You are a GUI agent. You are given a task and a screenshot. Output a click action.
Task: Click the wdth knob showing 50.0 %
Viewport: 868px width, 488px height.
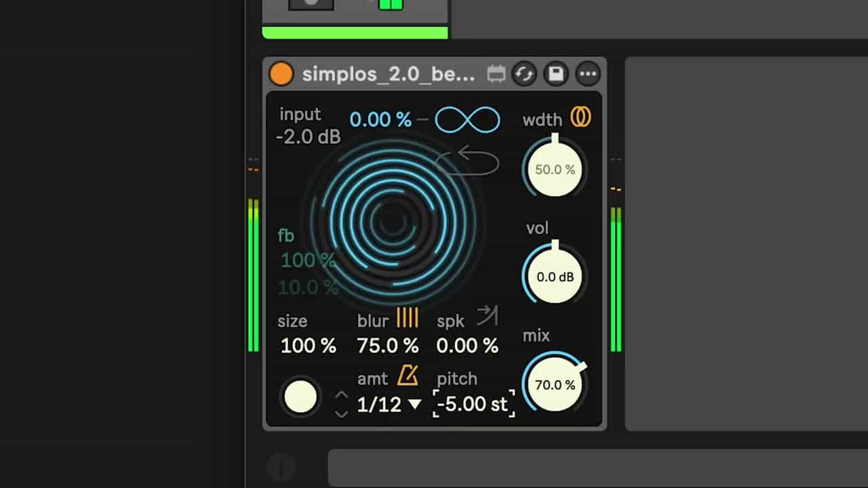click(x=555, y=170)
